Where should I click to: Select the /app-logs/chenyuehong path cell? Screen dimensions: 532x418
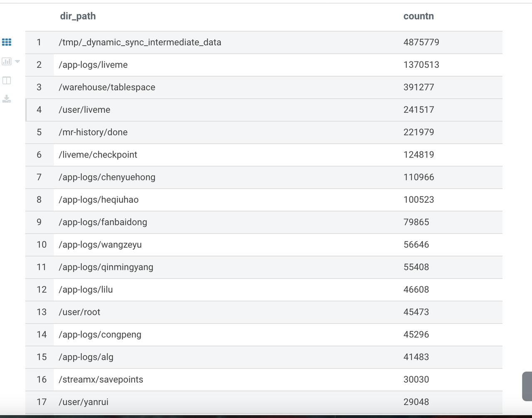[x=107, y=177]
